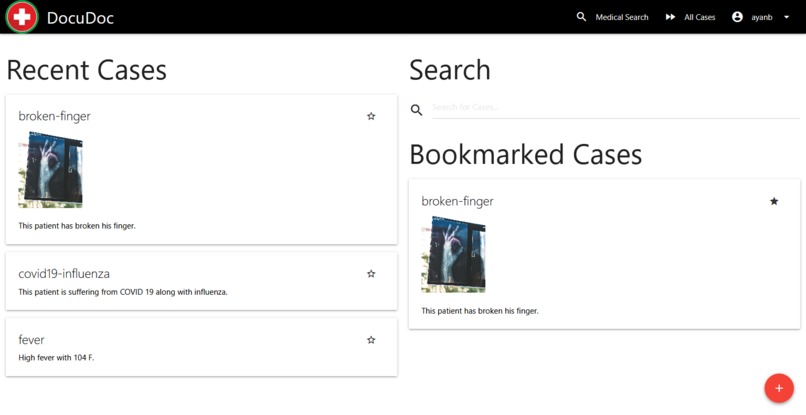This screenshot has width=806, height=415.
Task: Click the DocuDoc red cross logo
Action: pos(22,17)
